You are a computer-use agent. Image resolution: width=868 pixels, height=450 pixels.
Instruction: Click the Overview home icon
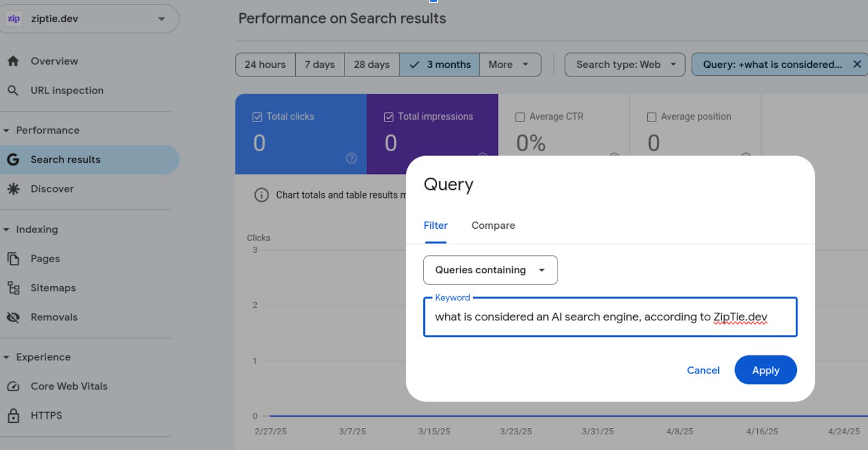pos(14,61)
